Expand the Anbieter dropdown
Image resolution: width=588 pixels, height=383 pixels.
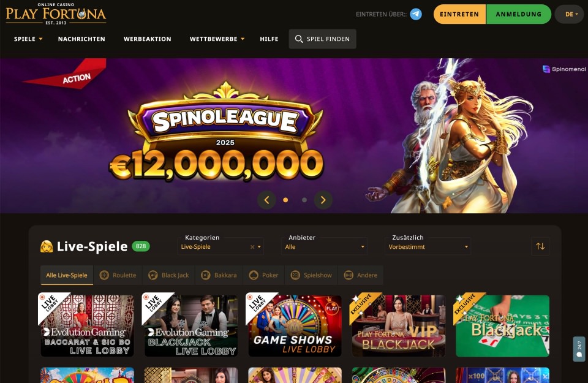tap(324, 246)
